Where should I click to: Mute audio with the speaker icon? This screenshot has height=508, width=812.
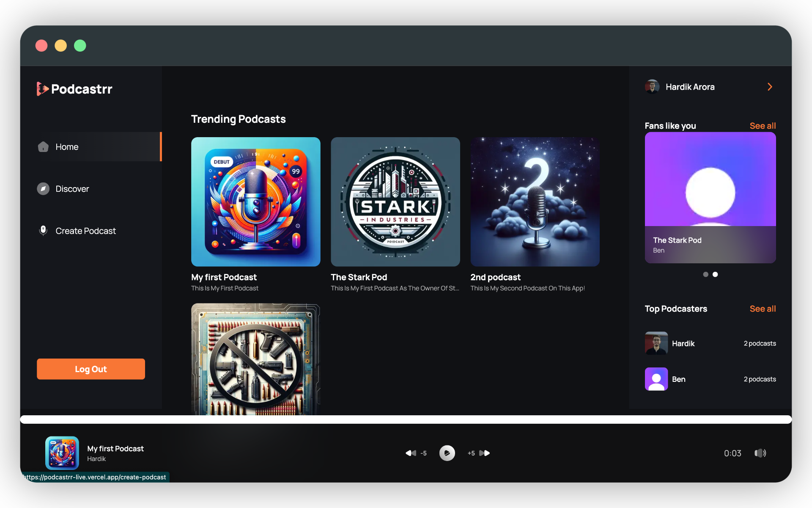[x=760, y=453]
